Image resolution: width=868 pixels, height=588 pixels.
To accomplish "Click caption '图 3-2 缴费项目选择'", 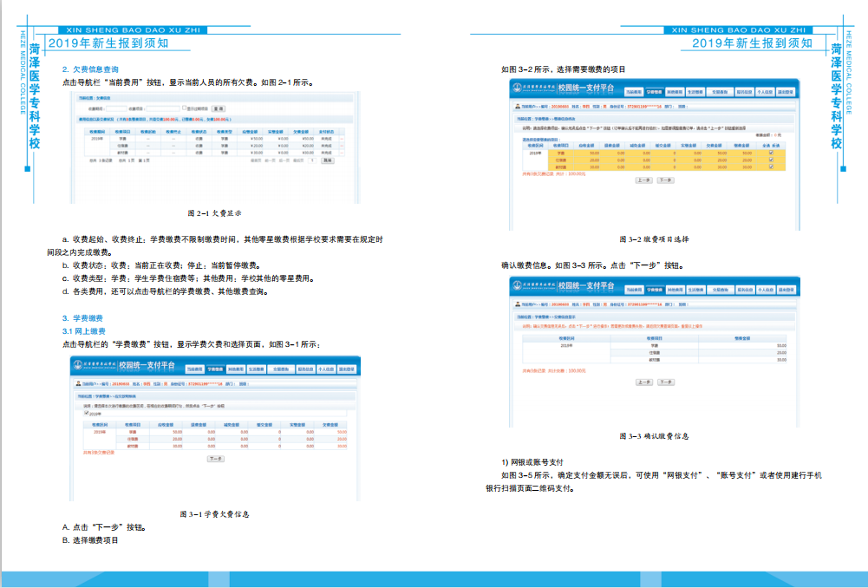I will point(655,239).
